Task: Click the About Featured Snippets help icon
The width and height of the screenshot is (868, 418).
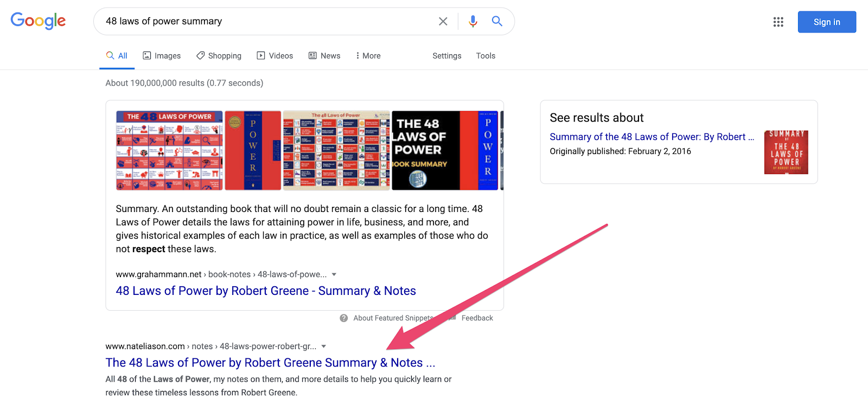Action: (x=344, y=318)
